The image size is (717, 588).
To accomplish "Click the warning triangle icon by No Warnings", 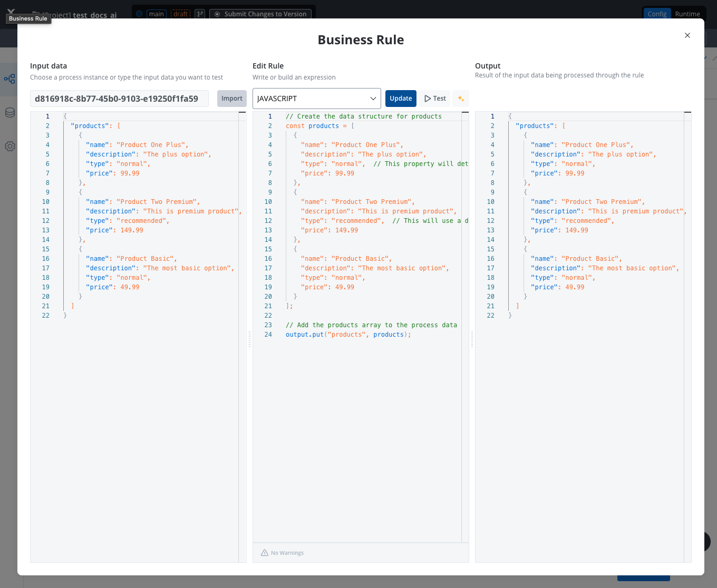I will pos(265,553).
